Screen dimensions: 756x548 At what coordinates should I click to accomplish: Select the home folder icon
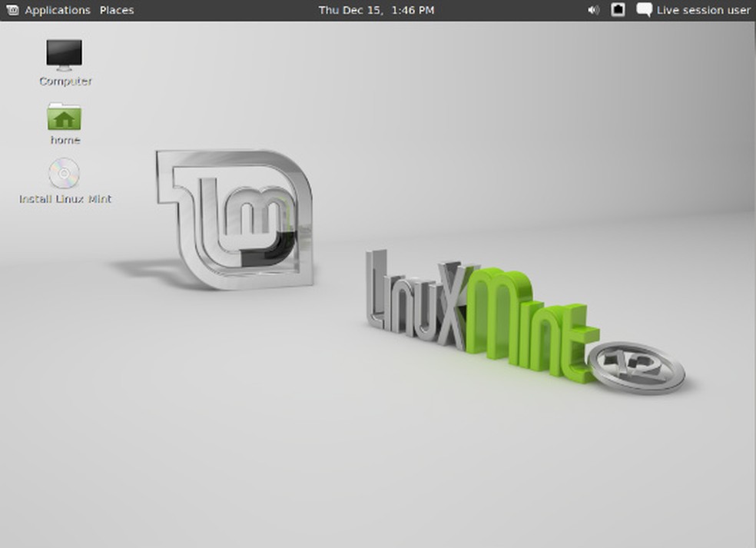64,116
